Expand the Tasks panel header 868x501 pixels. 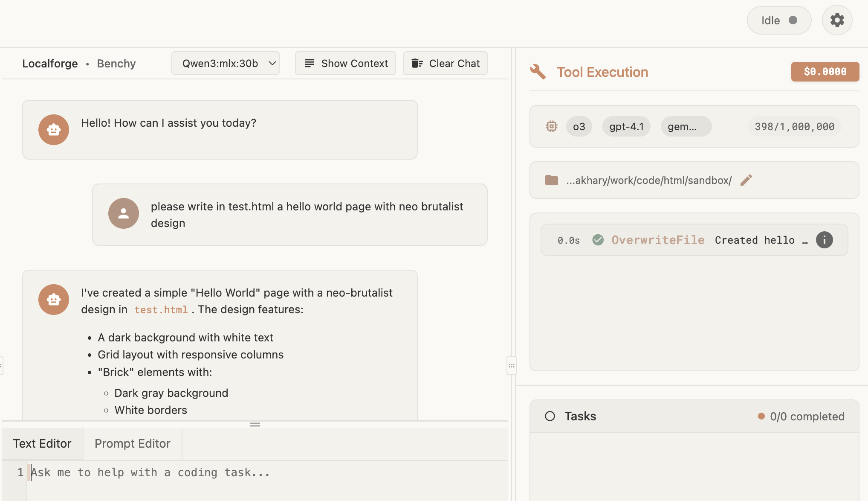(x=694, y=416)
